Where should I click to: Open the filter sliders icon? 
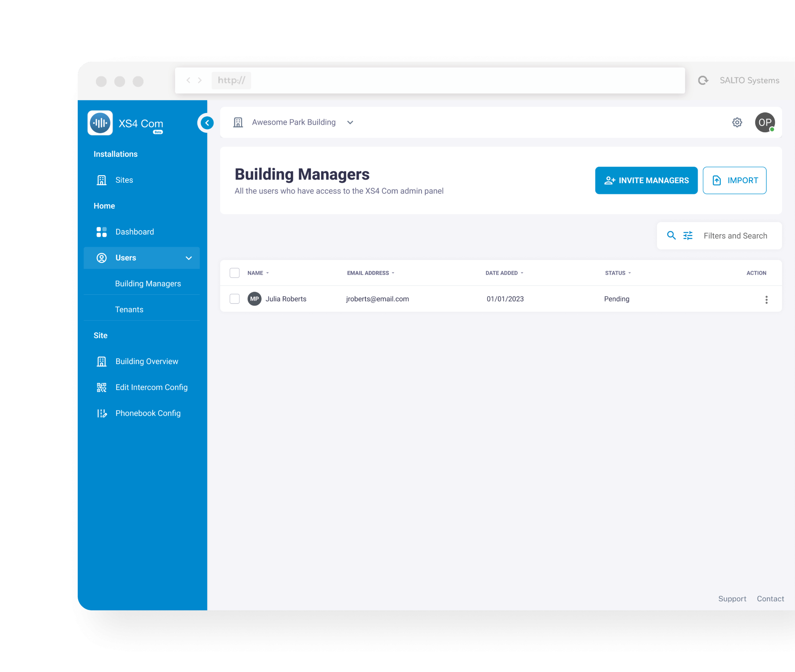(x=688, y=235)
